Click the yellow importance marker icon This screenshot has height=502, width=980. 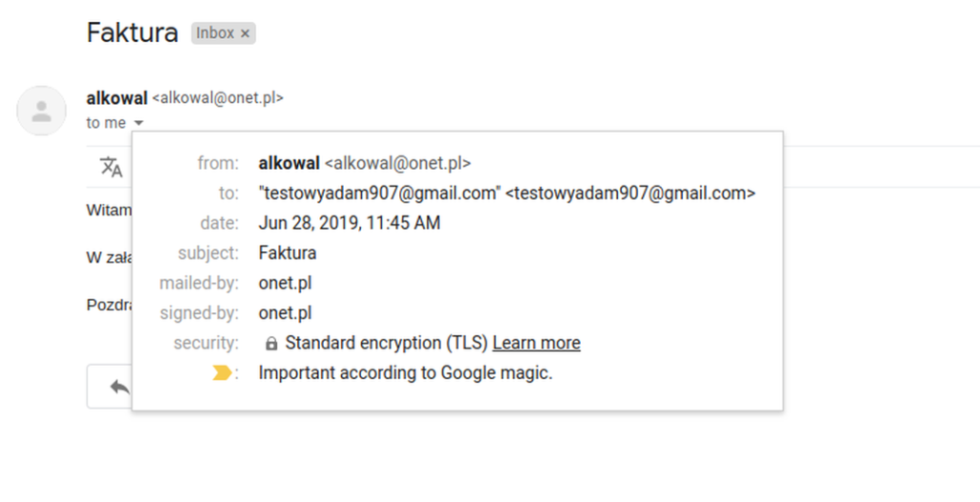[222, 373]
